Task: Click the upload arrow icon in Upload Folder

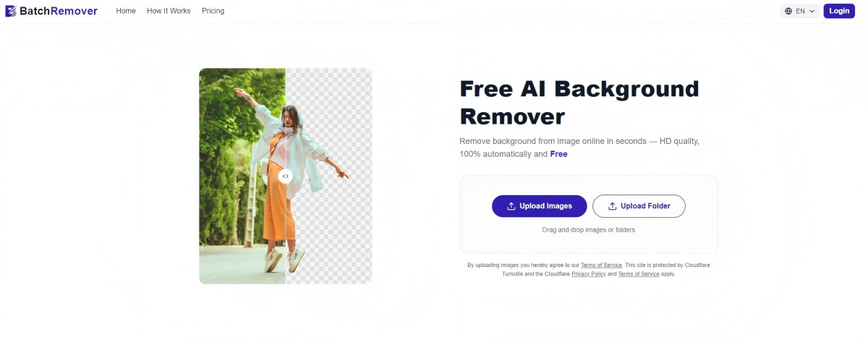Action: coord(613,206)
